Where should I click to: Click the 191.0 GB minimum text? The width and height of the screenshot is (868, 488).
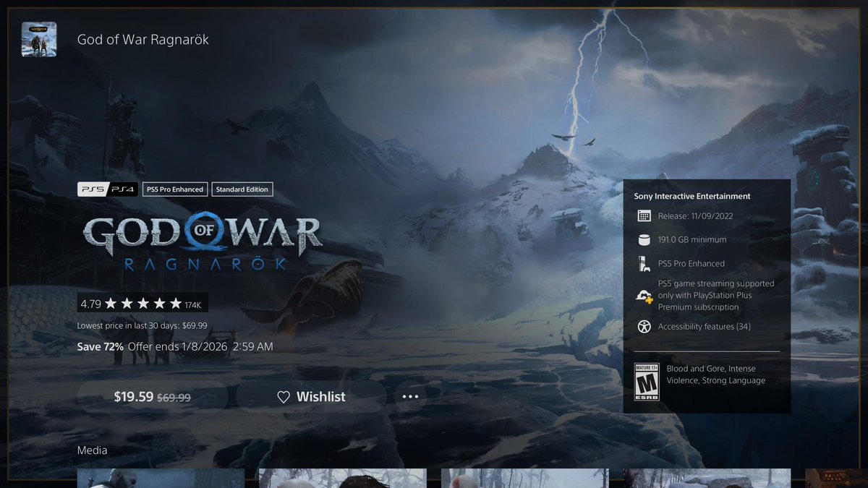(692, 239)
